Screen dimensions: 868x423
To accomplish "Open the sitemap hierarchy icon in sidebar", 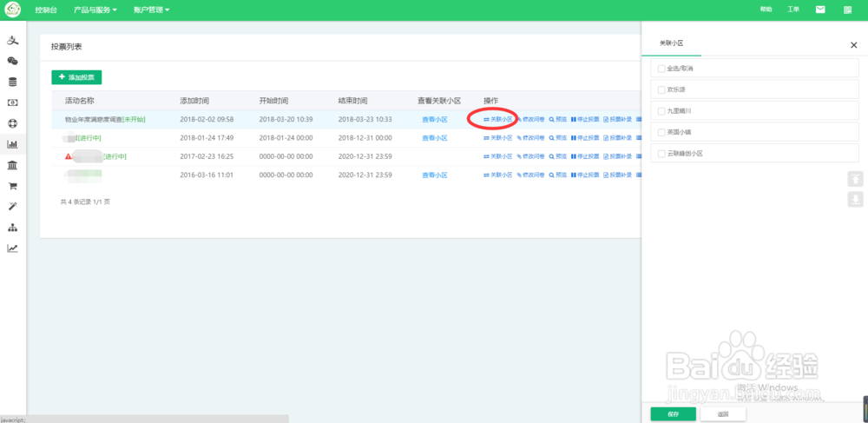I will 12,228.
